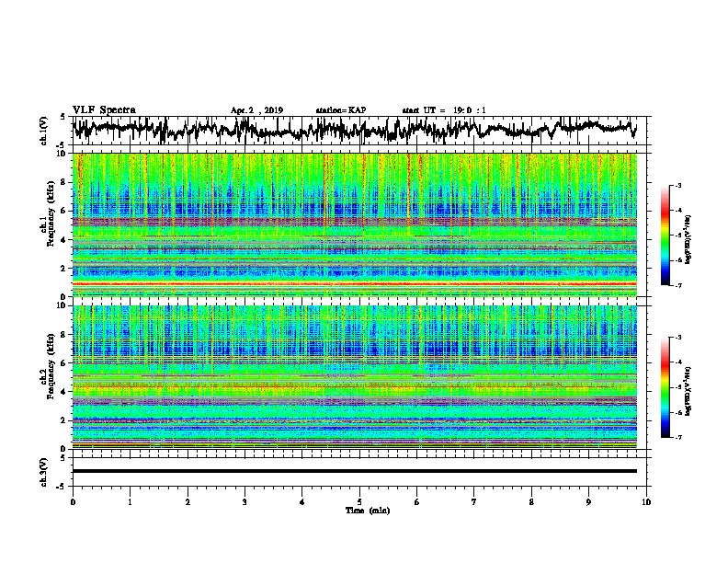The width and height of the screenshot is (728, 563).
Task: Click the 2 kHz tick on ch.1 frequency axis
Action: (x=64, y=269)
